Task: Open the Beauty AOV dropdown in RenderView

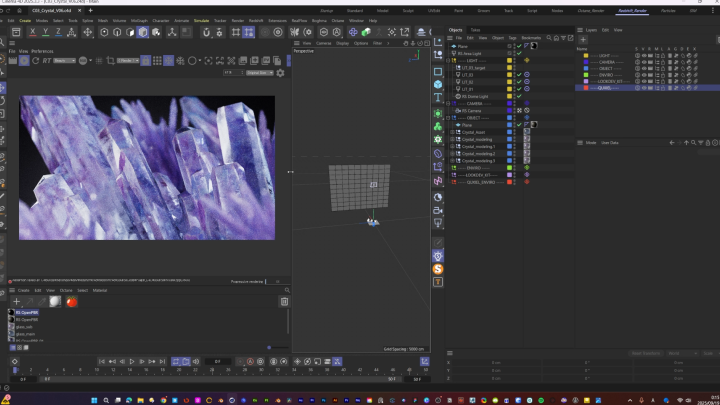Action: click(64, 61)
